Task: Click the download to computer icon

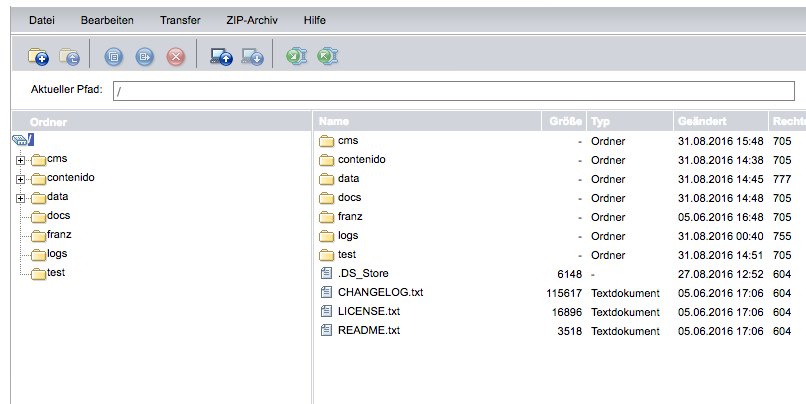Action: coord(252,57)
